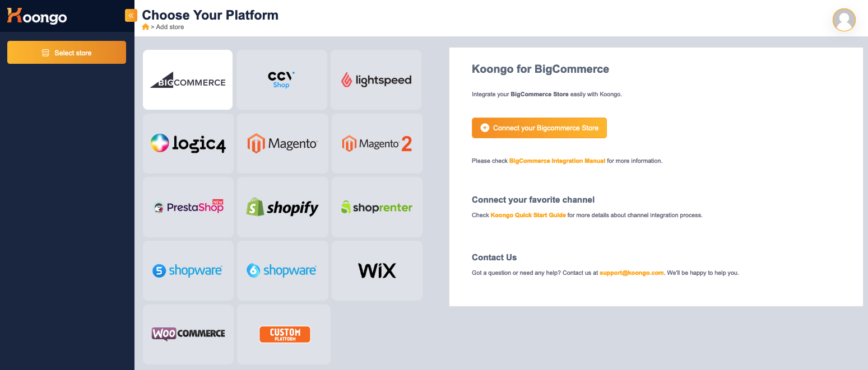Choose the CCV Shop platform

point(281,79)
